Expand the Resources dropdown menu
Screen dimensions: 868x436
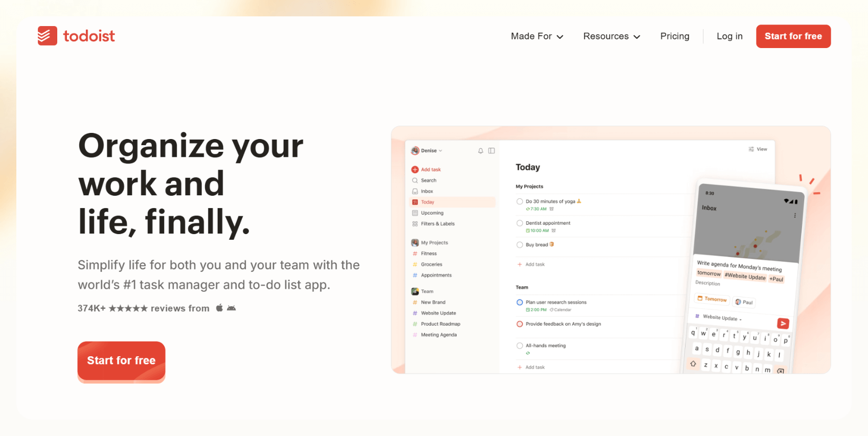click(611, 36)
